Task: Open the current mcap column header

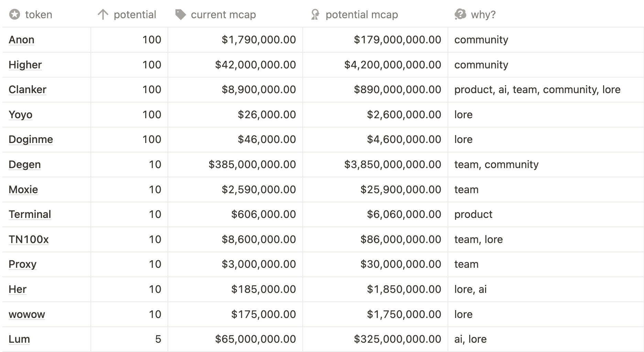Action: (x=223, y=14)
